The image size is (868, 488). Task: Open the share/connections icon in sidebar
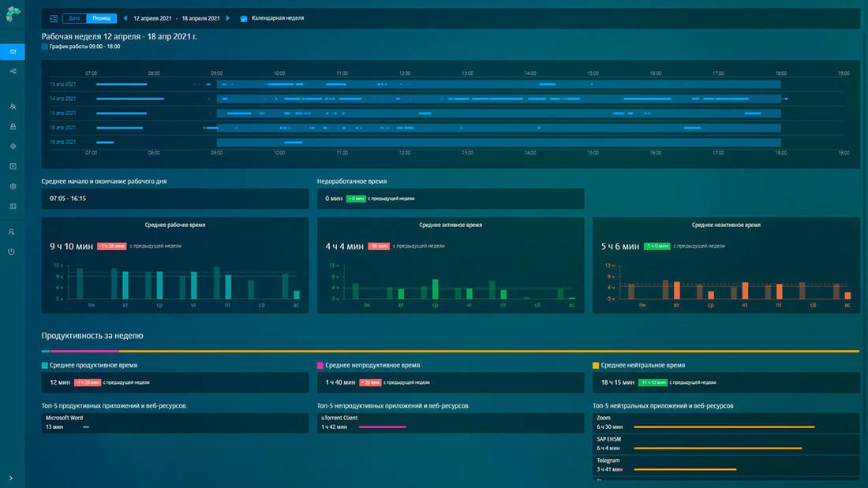[x=13, y=72]
